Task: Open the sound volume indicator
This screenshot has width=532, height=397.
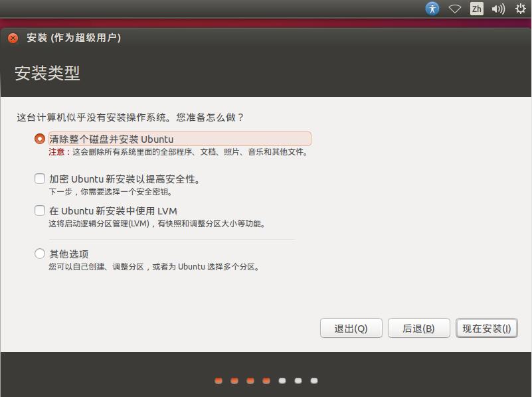Action: (498, 9)
